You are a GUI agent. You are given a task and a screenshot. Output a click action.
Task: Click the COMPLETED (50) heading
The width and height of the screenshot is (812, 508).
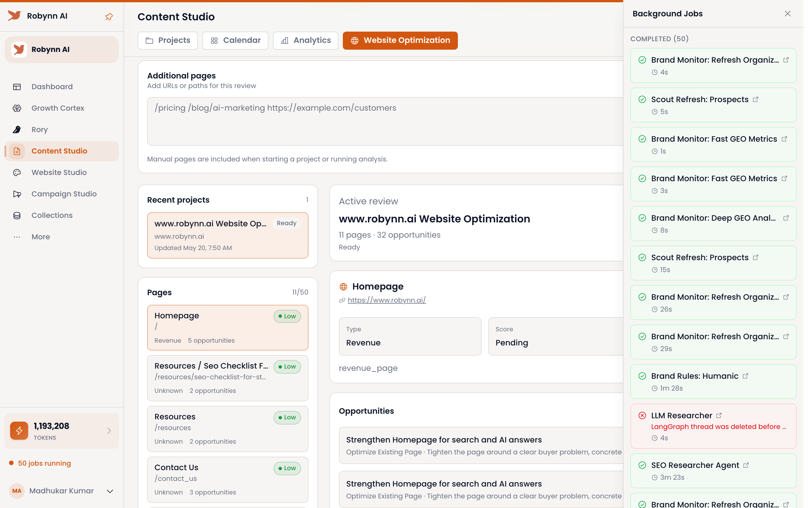point(659,39)
